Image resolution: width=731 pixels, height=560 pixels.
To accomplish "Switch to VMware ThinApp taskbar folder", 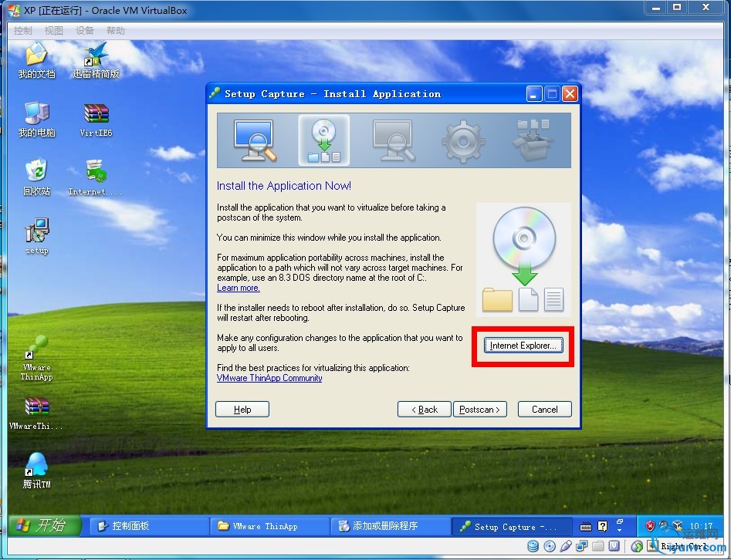I will click(269, 526).
